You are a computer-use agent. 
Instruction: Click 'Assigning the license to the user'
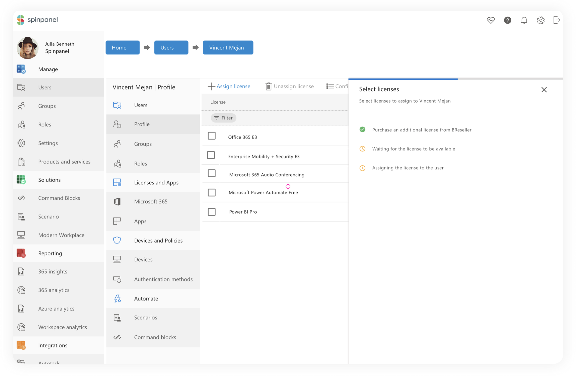pos(408,168)
